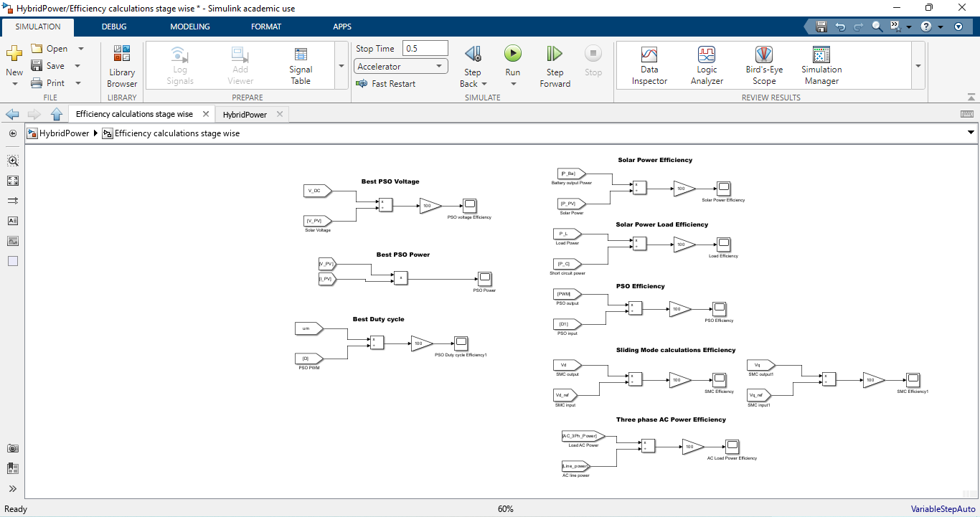Click HybridPower in the breadcrumb path
This screenshot has width=980, height=517.
click(64, 133)
